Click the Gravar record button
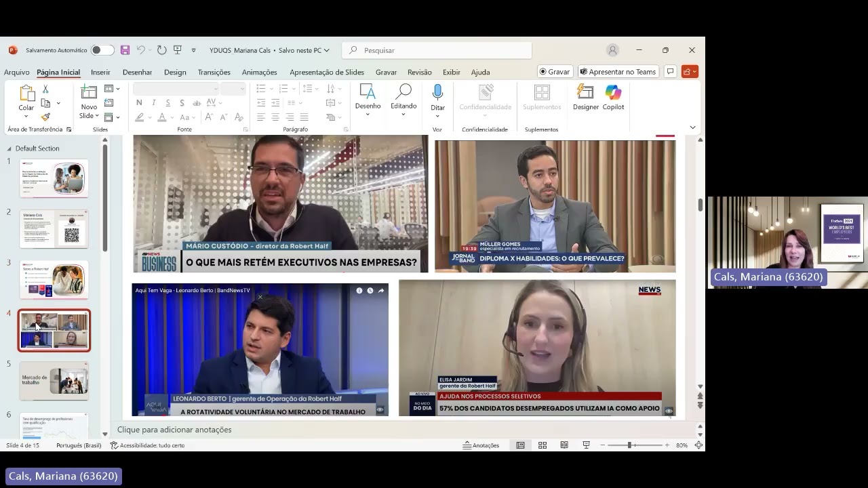 (555, 72)
